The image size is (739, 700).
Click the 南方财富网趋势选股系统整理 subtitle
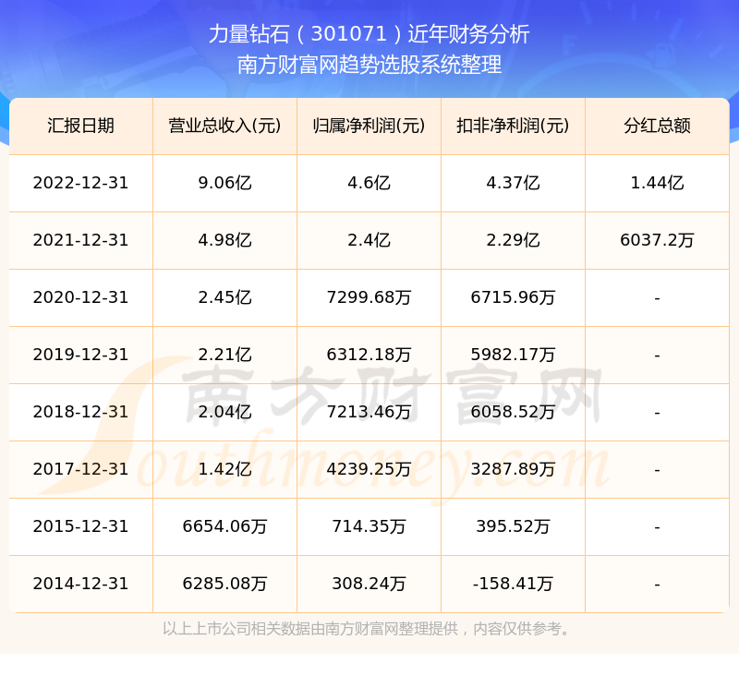[x=369, y=66]
